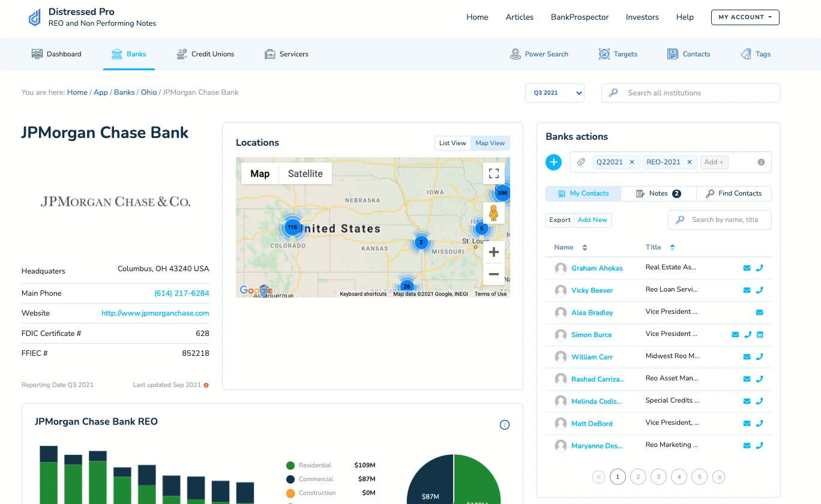Open the Credit Unions tab
821x504 pixels.
(205, 54)
